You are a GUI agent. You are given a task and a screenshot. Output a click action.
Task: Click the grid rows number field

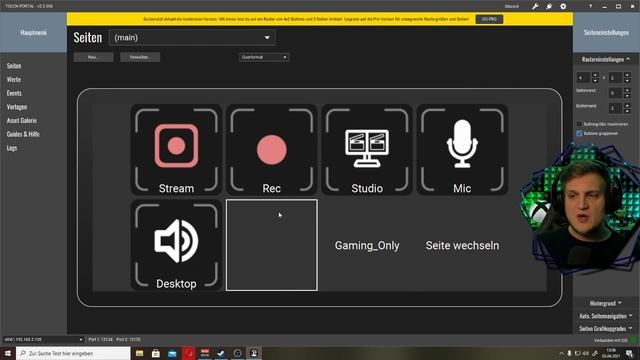(x=616, y=78)
